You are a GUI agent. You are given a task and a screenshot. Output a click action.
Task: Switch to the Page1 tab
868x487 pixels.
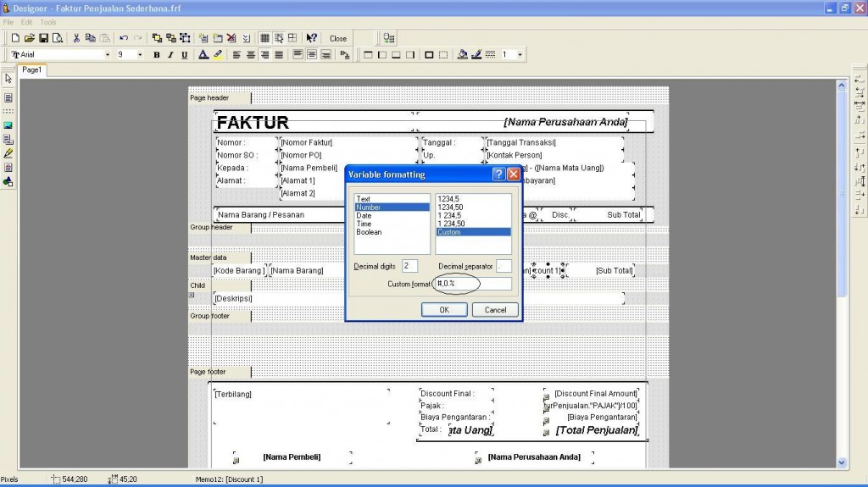[x=31, y=70]
